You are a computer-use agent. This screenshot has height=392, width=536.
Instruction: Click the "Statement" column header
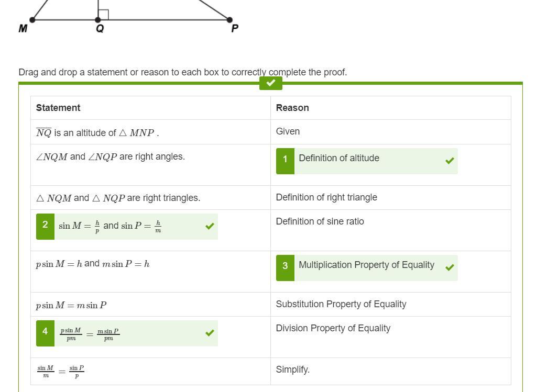(58, 108)
